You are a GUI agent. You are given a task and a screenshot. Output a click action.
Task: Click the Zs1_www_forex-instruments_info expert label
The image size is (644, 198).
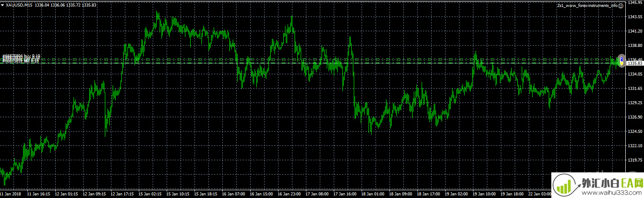587,6
